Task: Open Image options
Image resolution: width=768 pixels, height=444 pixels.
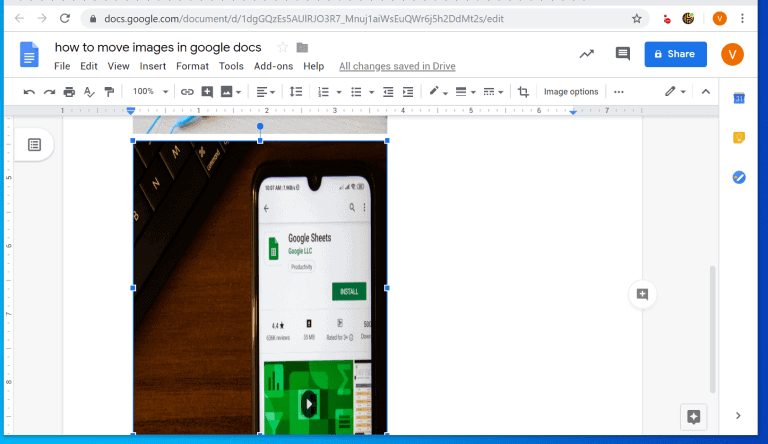Action: point(571,92)
